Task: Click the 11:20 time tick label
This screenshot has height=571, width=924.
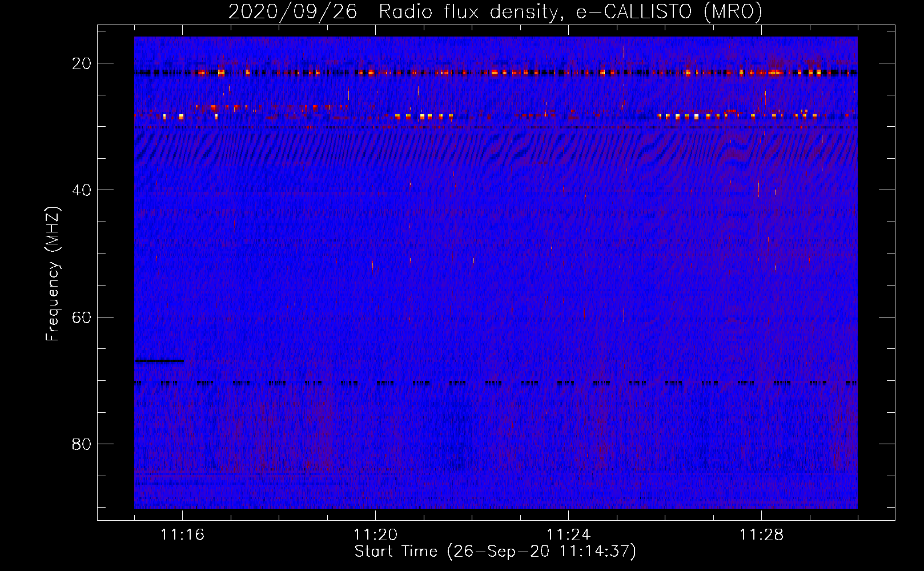Action: (x=375, y=535)
